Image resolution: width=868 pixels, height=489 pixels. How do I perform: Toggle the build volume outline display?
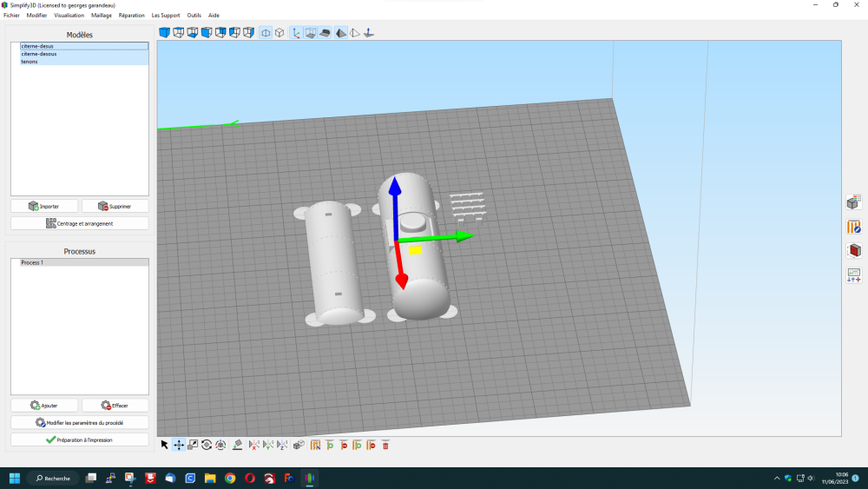pos(311,33)
